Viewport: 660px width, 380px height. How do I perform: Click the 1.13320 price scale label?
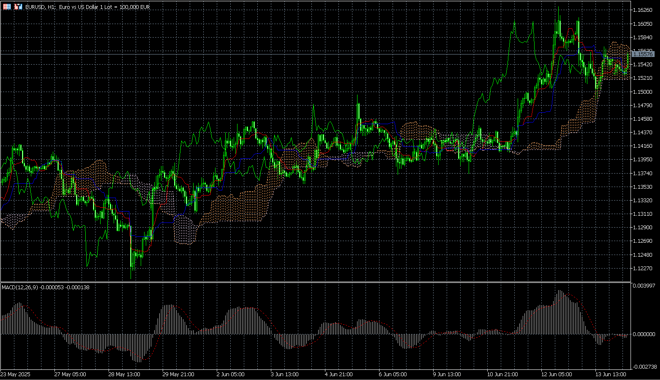[x=642, y=200]
